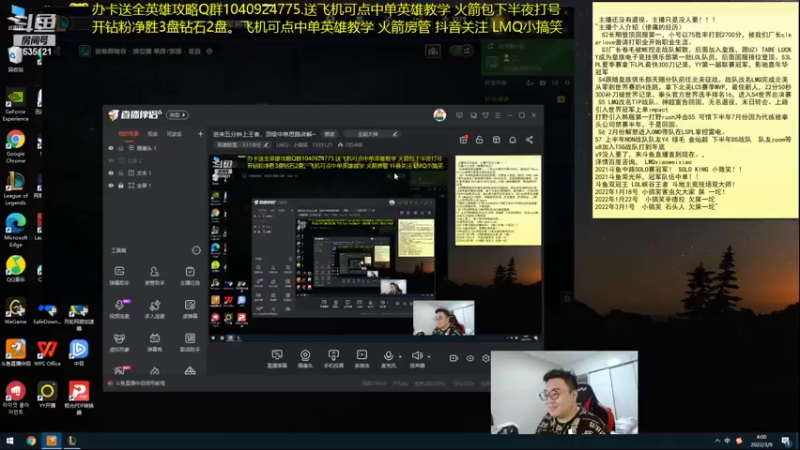Toggle visibility of 文本 2 source
The width and height of the screenshot is (800, 450).
[x=111, y=160]
